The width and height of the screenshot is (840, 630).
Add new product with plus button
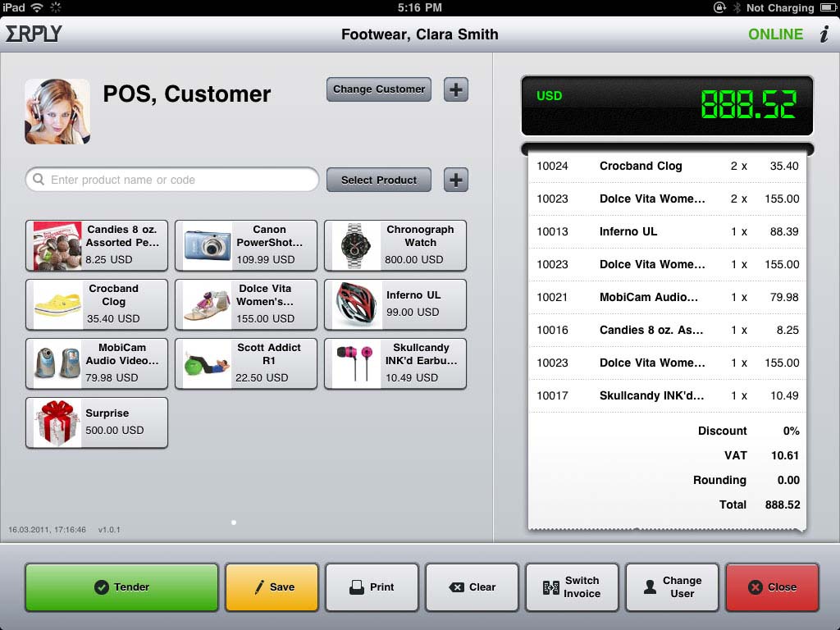point(456,180)
